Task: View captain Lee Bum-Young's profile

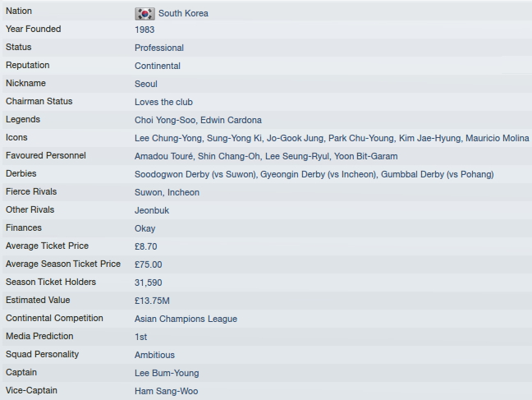Action: (x=167, y=373)
